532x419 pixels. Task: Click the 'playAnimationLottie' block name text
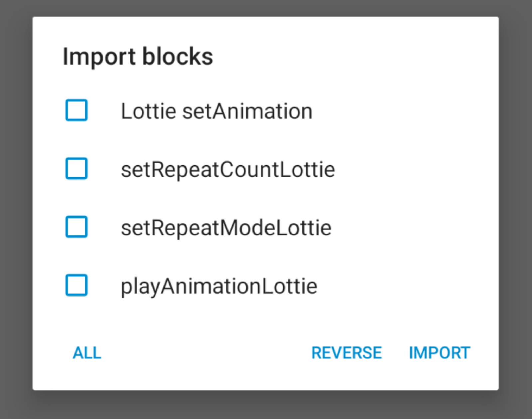pyautogui.click(x=219, y=286)
